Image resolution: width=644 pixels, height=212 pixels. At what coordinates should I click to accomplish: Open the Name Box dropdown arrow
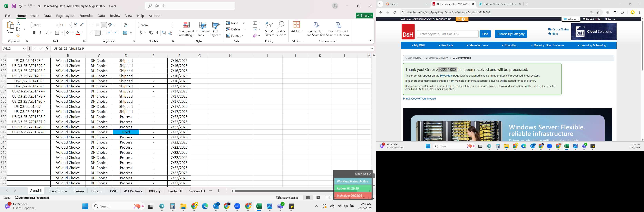[x=24, y=48]
